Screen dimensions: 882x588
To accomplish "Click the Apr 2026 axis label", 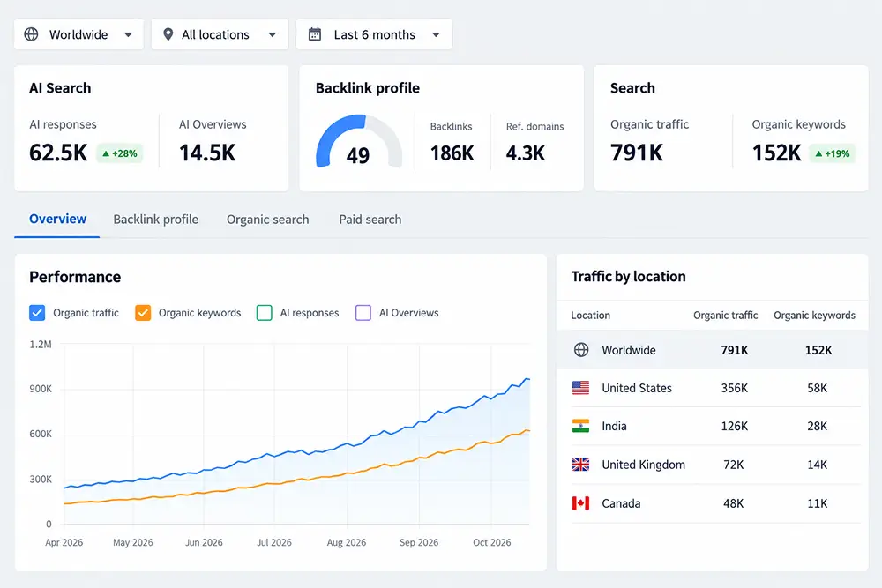I will coord(64,542).
